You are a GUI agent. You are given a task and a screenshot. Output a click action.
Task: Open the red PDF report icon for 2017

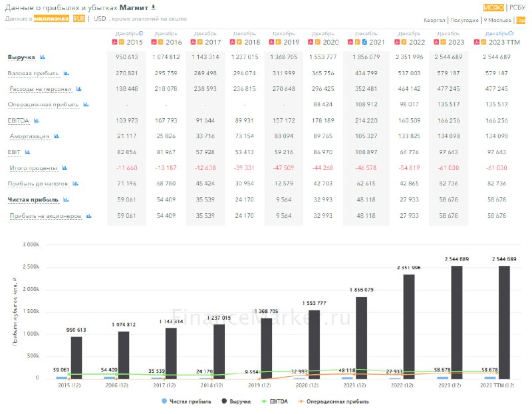(x=193, y=42)
